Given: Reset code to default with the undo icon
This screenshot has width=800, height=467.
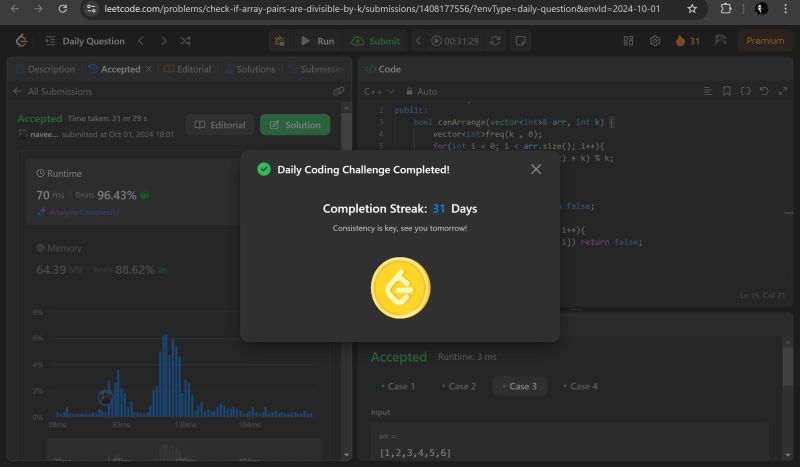Looking at the screenshot, I should (764, 91).
